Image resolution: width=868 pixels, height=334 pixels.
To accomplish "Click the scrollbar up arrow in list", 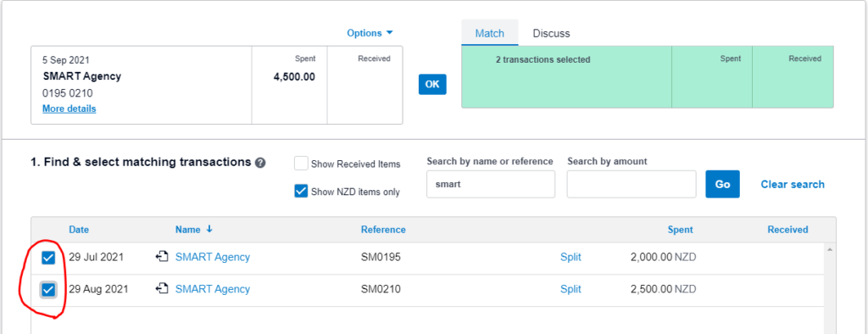I will coord(829,250).
